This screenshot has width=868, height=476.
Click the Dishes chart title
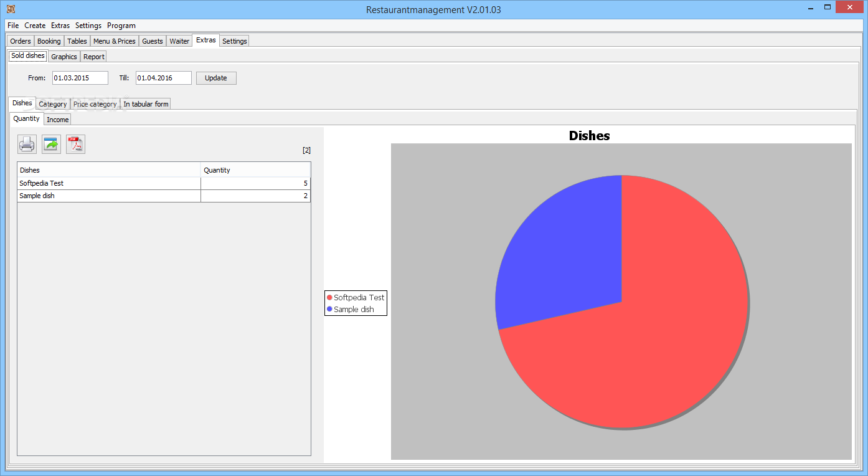click(x=590, y=135)
